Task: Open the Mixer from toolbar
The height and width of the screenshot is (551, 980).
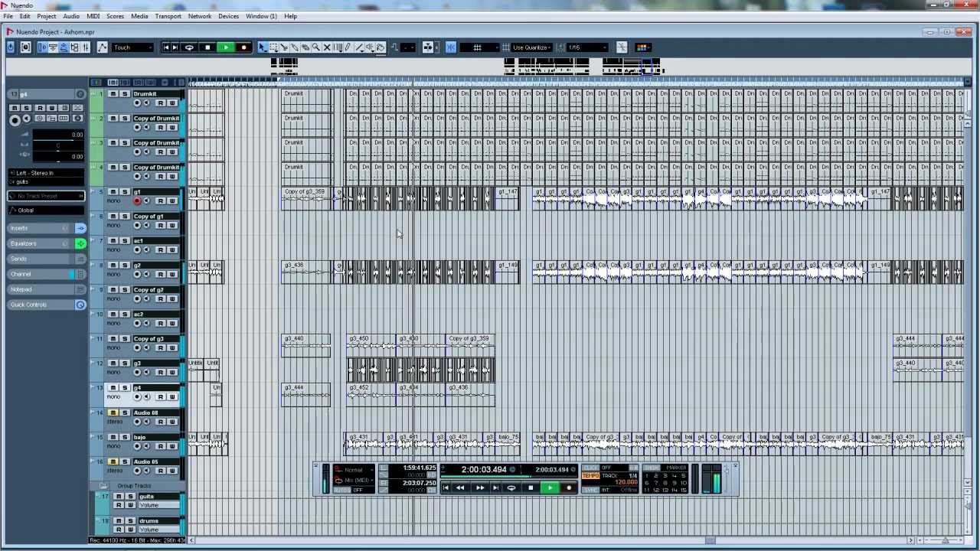Action: (x=86, y=47)
